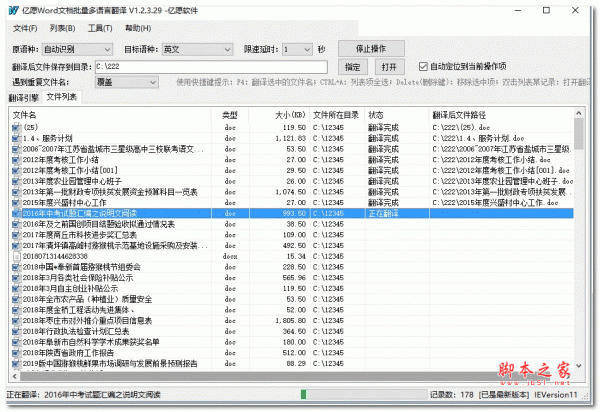Click the file icon of 2013年度农业园管理中心班子
The width and height of the screenshot is (600, 412).
(16, 181)
